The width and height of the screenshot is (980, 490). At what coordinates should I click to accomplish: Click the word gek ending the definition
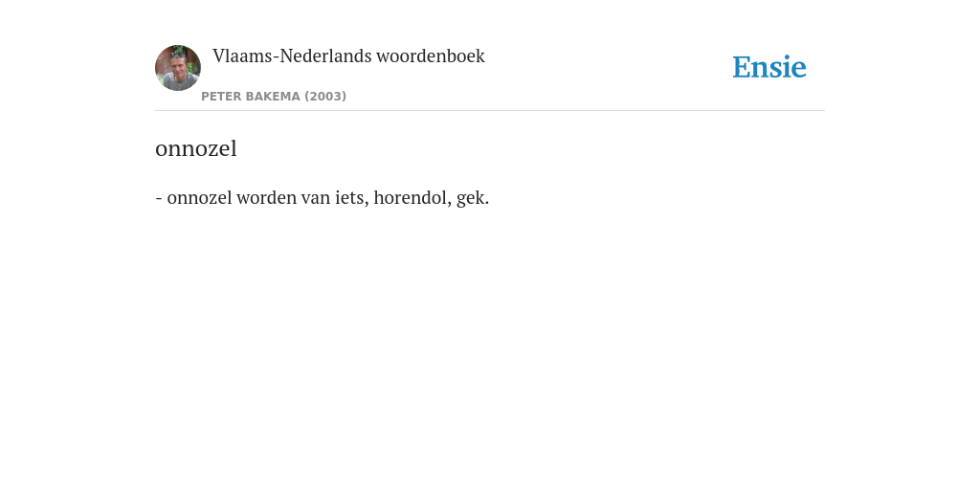pyautogui.click(x=470, y=199)
